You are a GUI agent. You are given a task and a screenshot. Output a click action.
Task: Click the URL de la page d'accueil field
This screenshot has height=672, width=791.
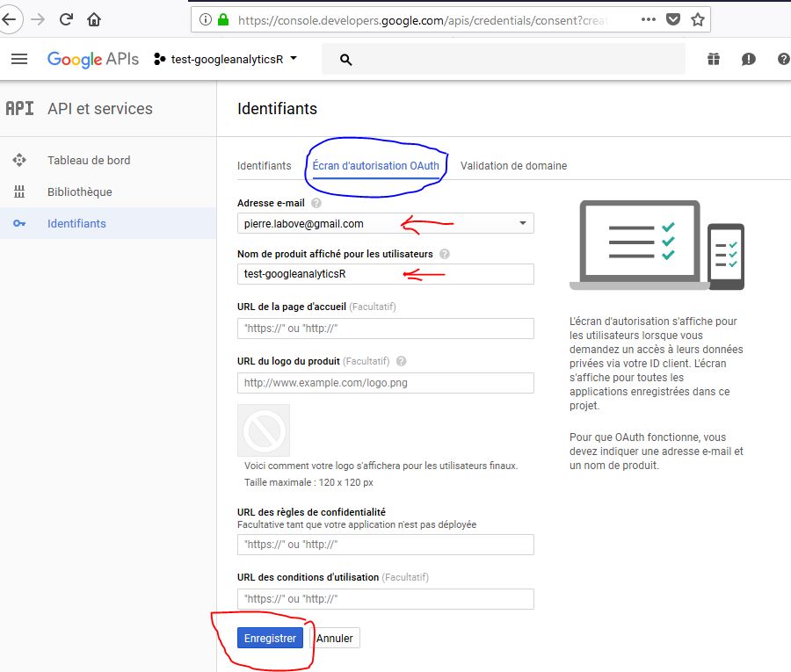click(x=386, y=329)
